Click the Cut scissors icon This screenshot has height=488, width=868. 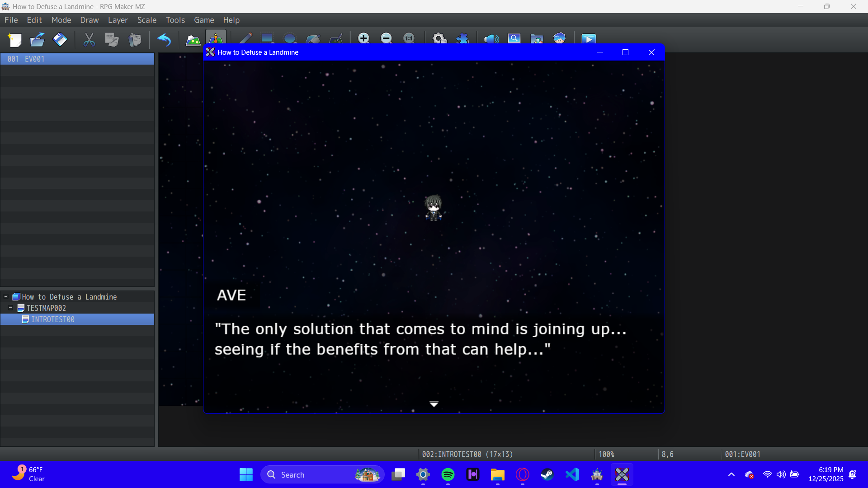89,40
